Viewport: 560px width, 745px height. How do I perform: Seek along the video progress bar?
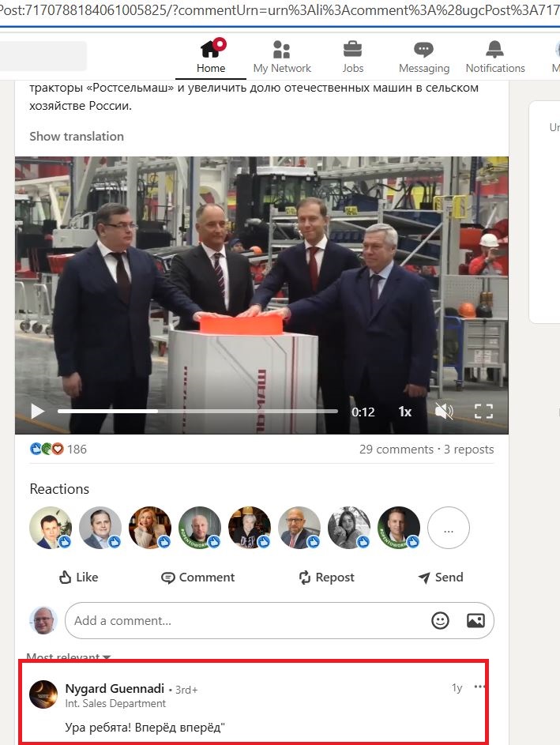coord(197,411)
